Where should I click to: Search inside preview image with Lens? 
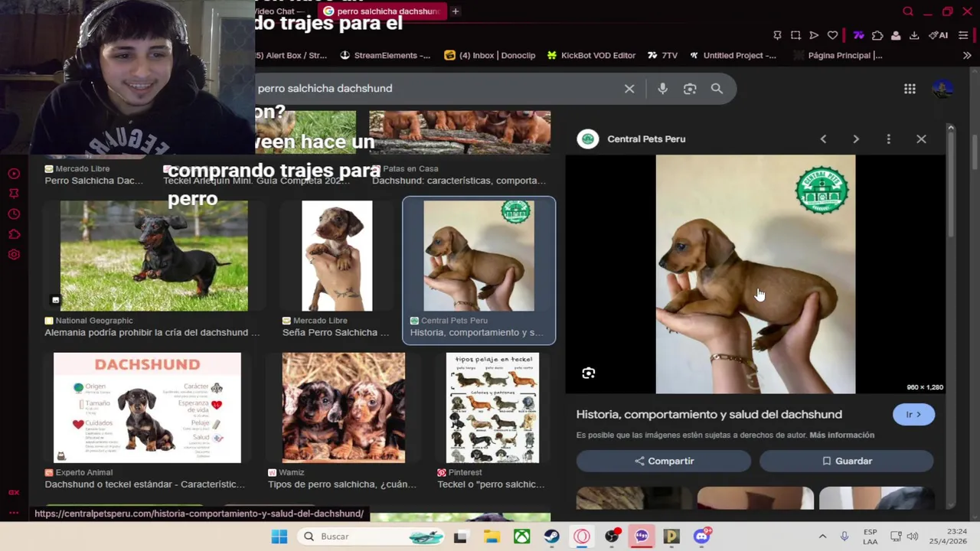click(x=588, y=373)
